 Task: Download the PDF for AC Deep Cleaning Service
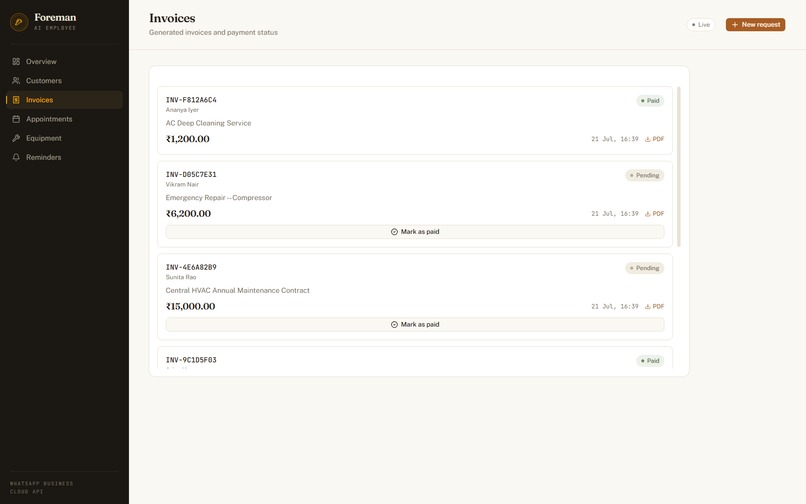654,139
